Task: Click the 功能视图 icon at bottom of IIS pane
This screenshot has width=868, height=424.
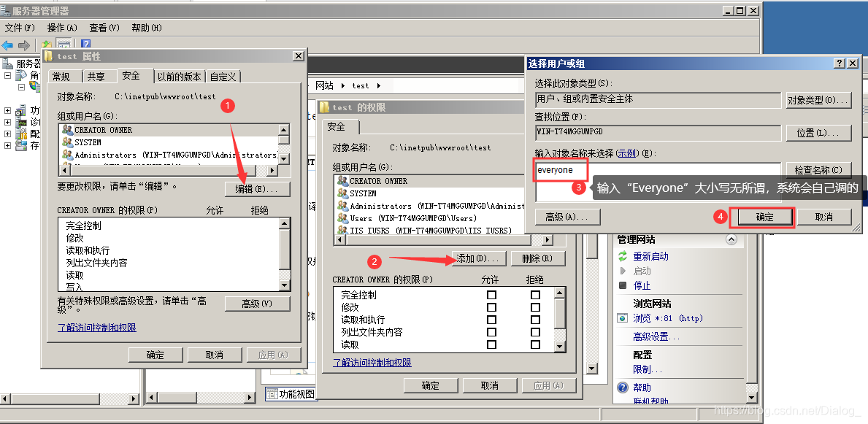Action: 272,394
